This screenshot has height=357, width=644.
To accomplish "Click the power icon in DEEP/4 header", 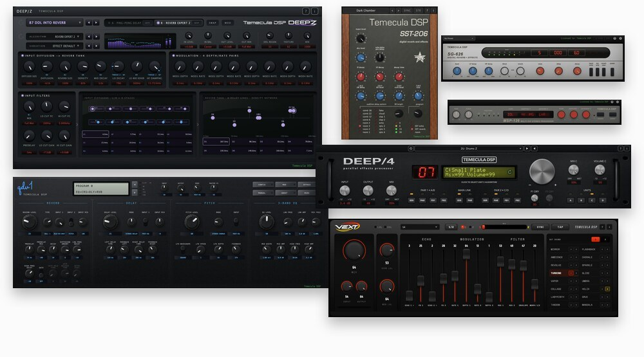I will tap(410, 149).
